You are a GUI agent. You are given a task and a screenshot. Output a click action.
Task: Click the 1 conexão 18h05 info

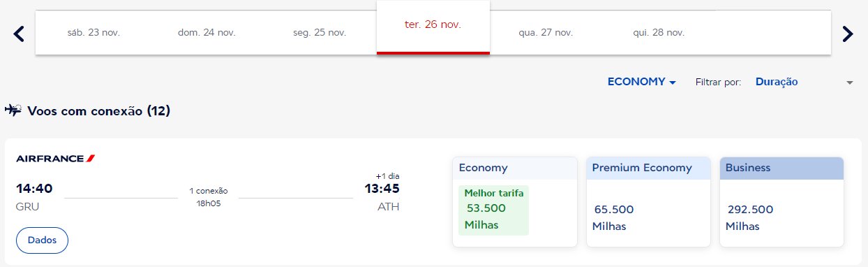click(209, 196)
